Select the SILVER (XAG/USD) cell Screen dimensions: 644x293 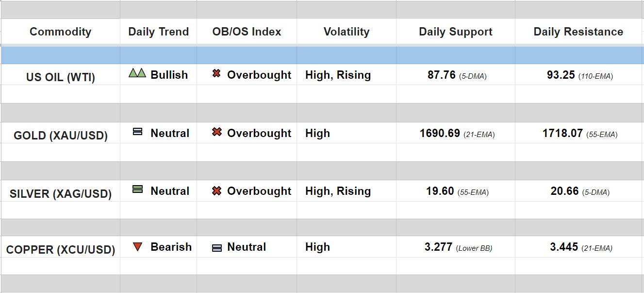(x=61, y=193)
